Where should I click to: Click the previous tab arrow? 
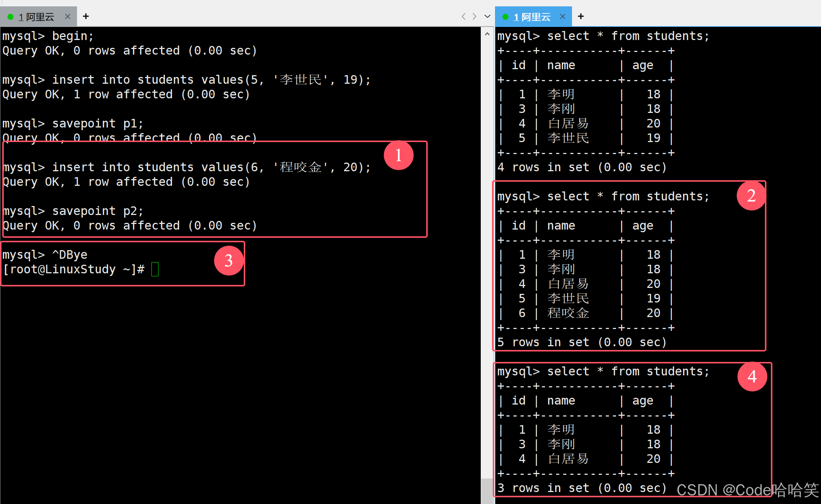(x=464, y=16)
